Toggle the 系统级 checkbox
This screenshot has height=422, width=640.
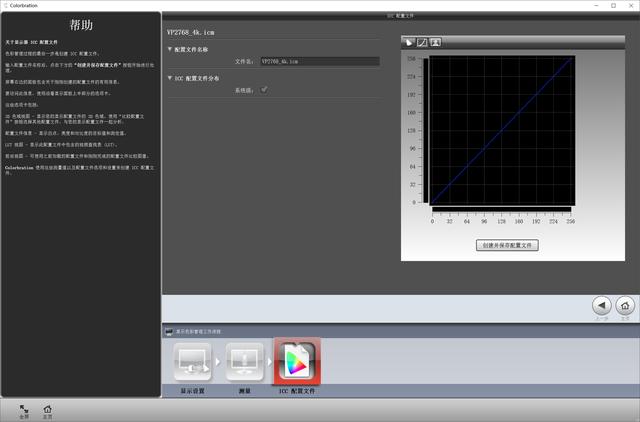click(264, 89)
